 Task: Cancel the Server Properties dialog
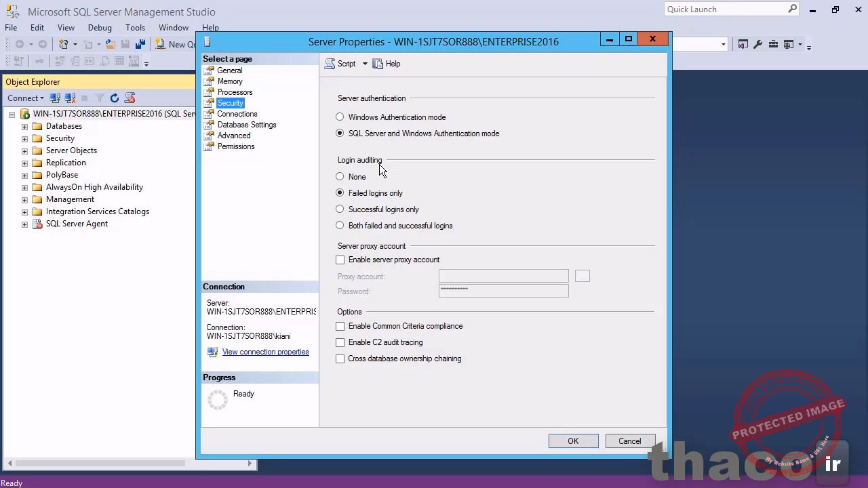629,441
